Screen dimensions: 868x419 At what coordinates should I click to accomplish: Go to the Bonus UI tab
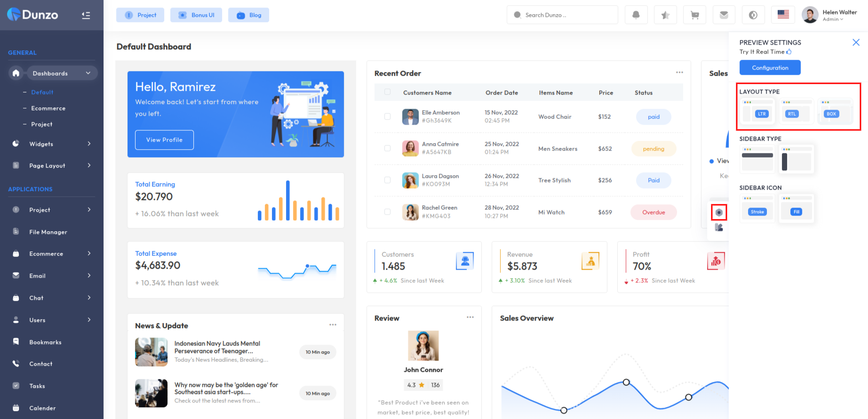coord(196,15)
